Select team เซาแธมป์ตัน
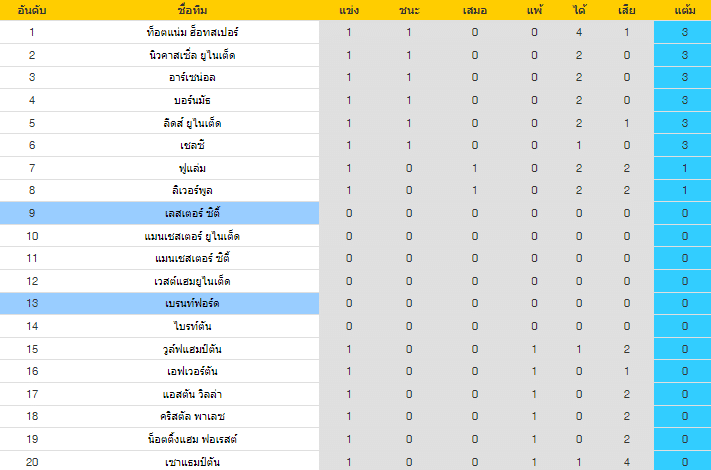 tap(192, 462)
